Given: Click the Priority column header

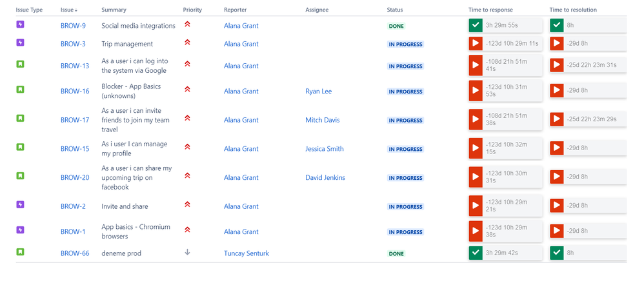Looking at the screenshot, I should [x=193, y=10].
